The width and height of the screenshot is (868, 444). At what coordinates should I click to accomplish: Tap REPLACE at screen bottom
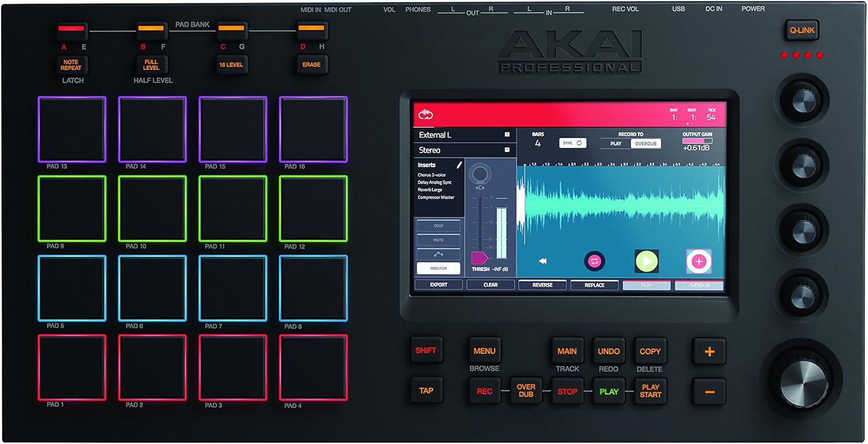tap(594, 285)
